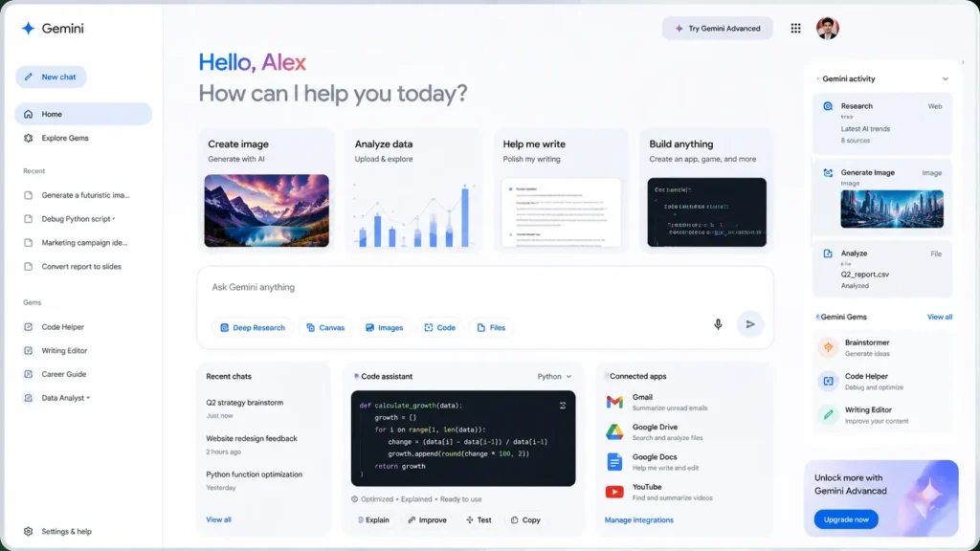The image size is (980, 551).
Task: Send the prompt with arrow button
Action: pos(750,324)
